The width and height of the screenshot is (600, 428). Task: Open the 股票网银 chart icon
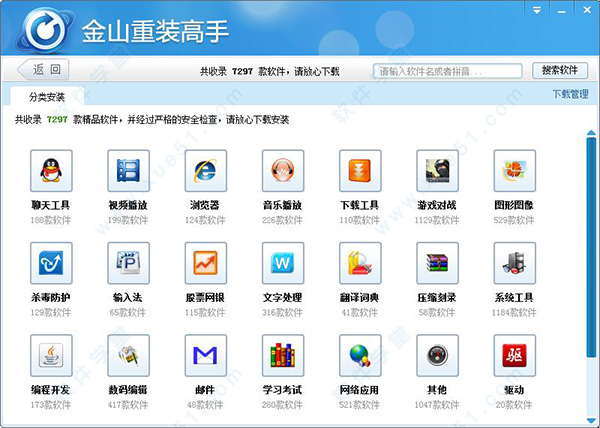pyautogui.click(x=206, y=263)
